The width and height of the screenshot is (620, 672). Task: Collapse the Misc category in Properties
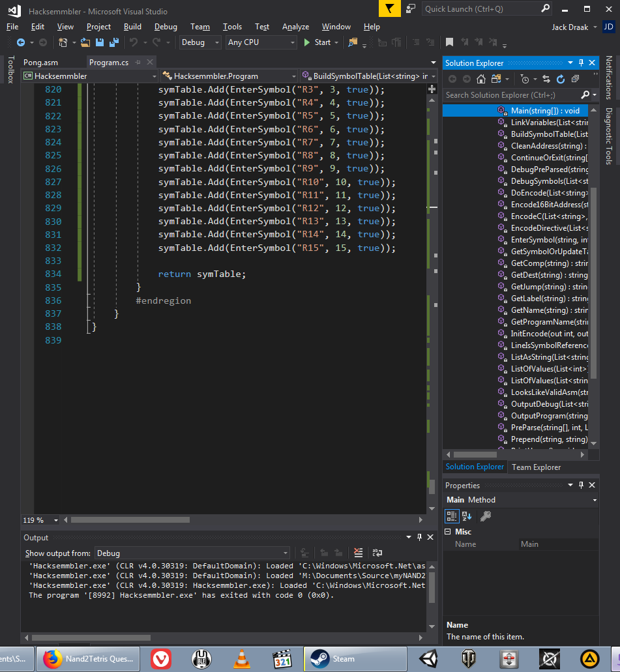click(448, 532)
